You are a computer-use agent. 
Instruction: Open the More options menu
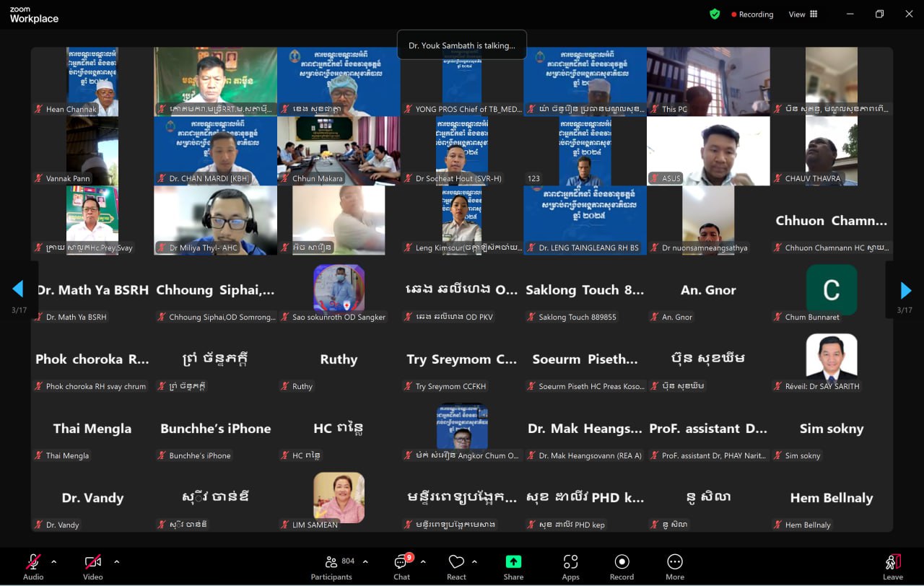tap(675, 567)
